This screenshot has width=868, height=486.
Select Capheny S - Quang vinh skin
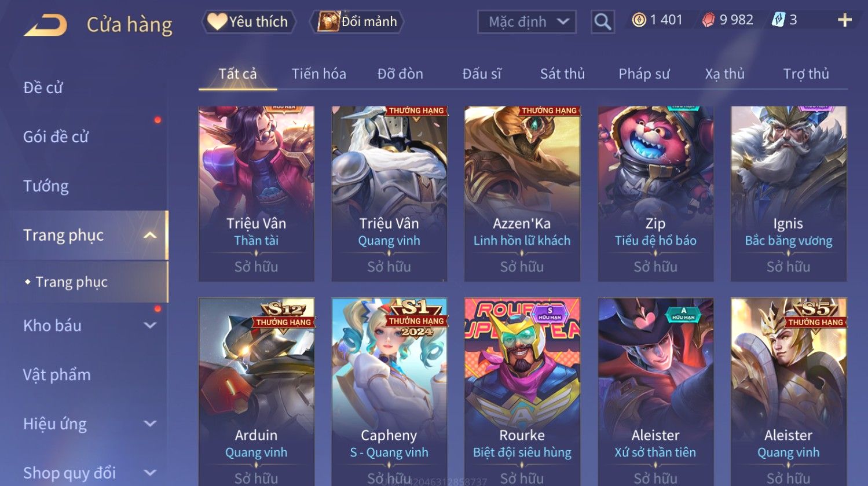(389, 392)
